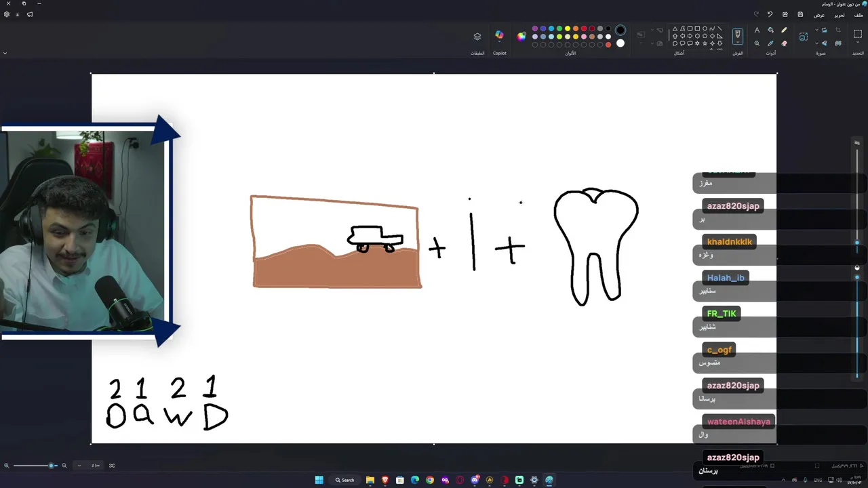Pick the Rounded rectangle shape
Screen dimensions: 868x488
690,28
